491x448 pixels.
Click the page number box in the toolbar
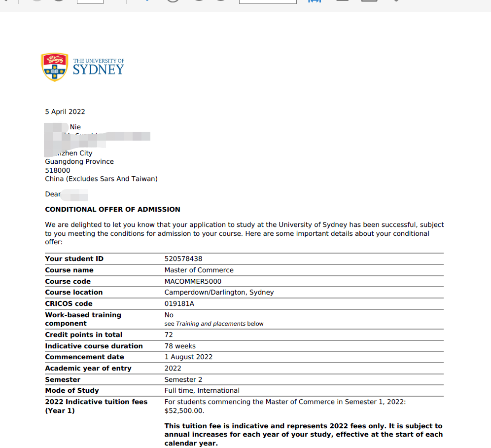[x=90, y=1]
